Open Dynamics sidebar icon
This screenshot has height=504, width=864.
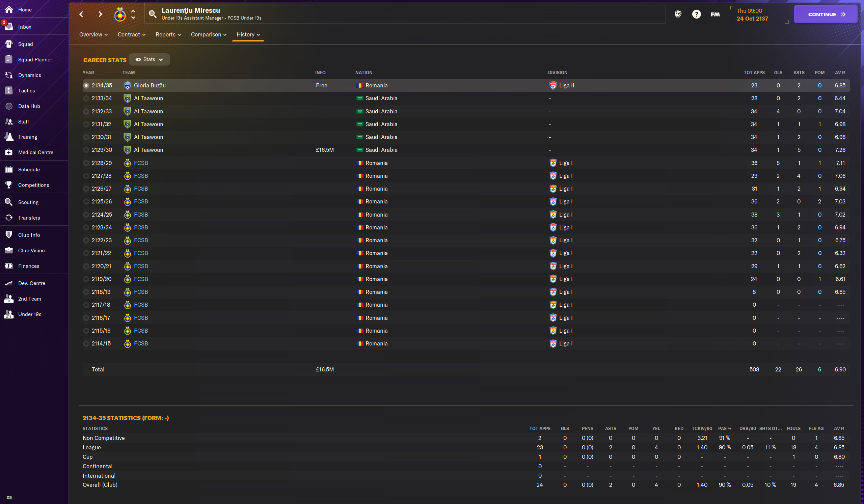coord(9,75)
